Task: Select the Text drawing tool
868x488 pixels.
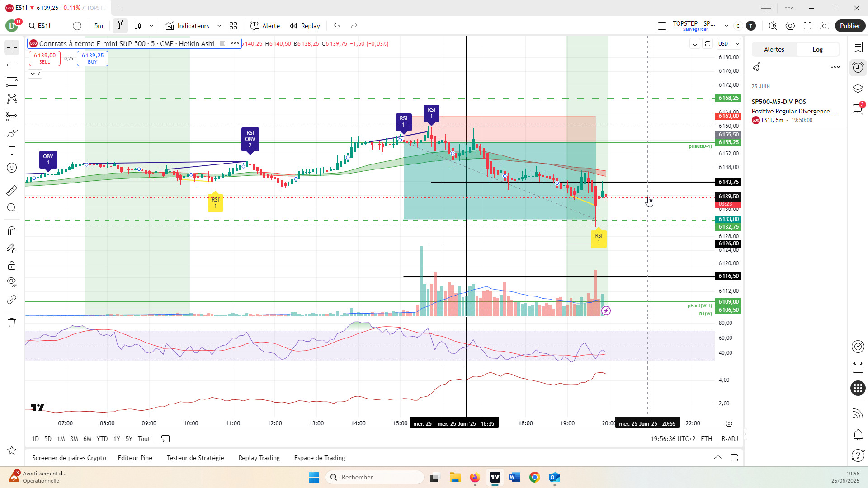Action: click(12, 150)
